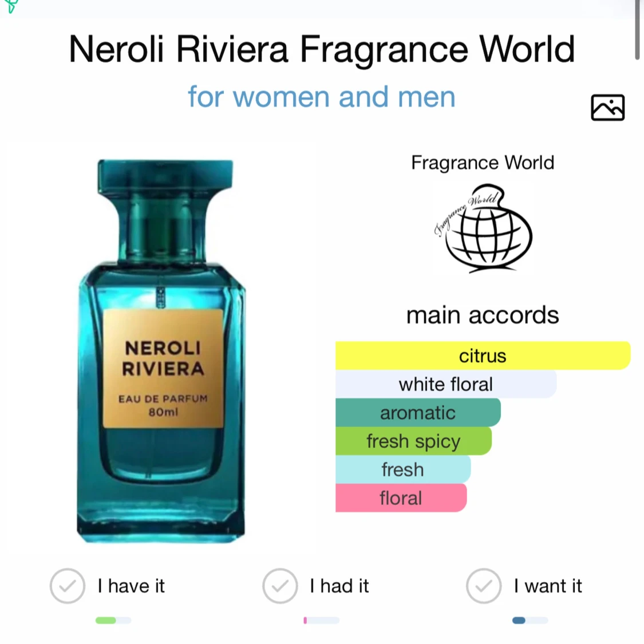Select the light blue fresh accord bar

(403, 469)
